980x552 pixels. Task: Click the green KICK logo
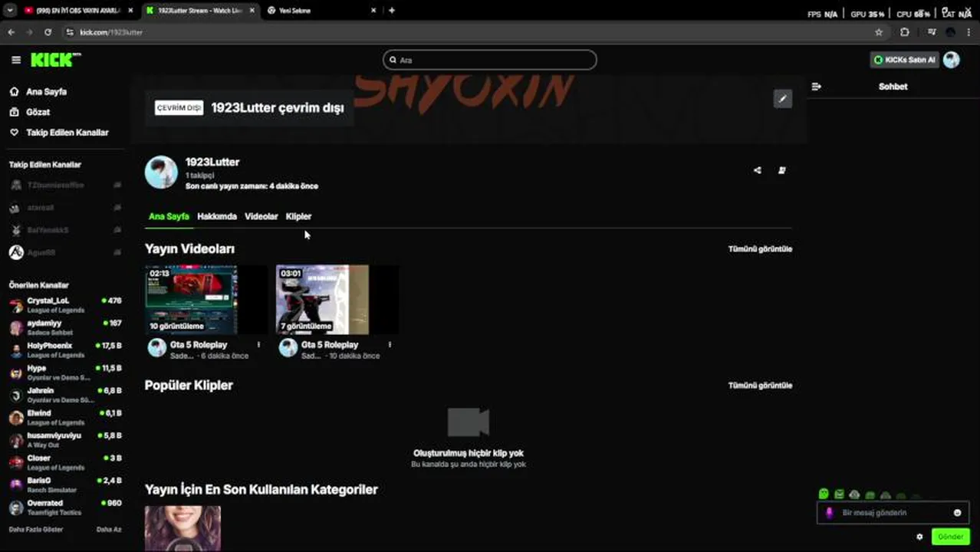pos(55,60)
